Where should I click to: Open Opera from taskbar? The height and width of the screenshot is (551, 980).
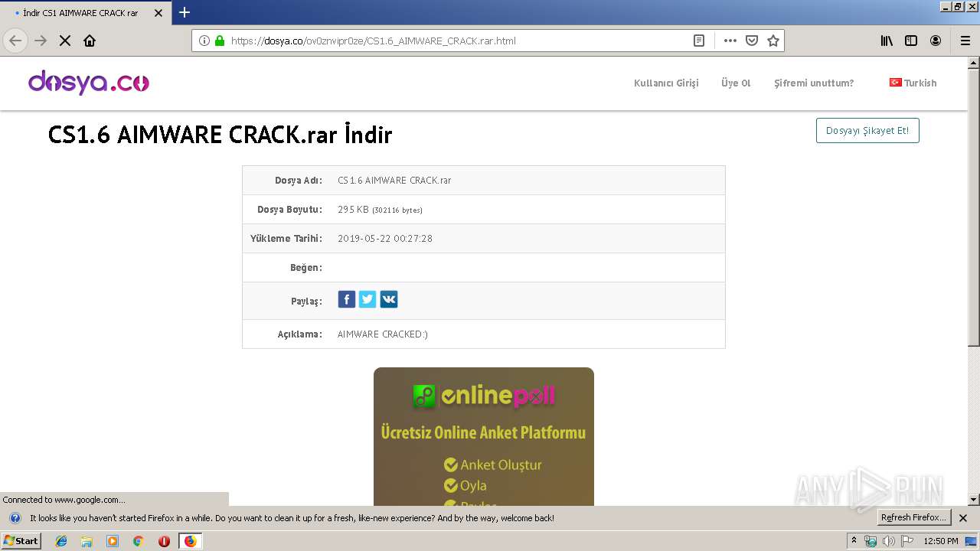[164, 541]
